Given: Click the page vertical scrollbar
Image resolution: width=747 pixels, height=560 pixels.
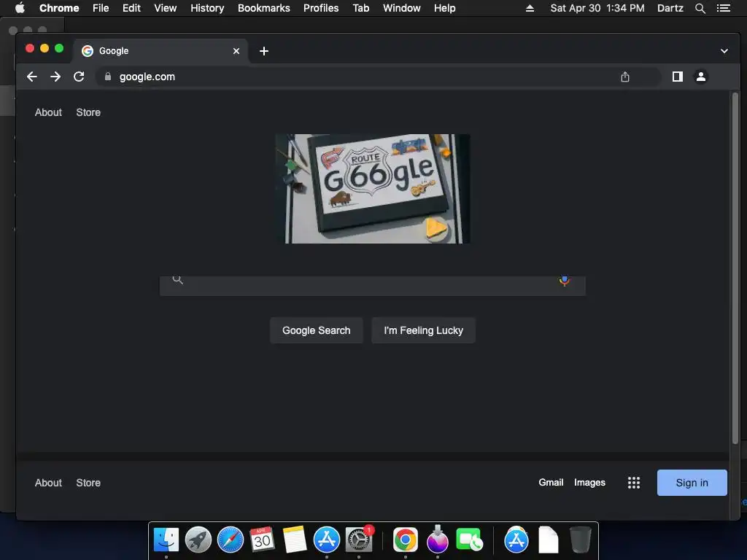Looking at the screenshot, I should (x=735, y=269).
